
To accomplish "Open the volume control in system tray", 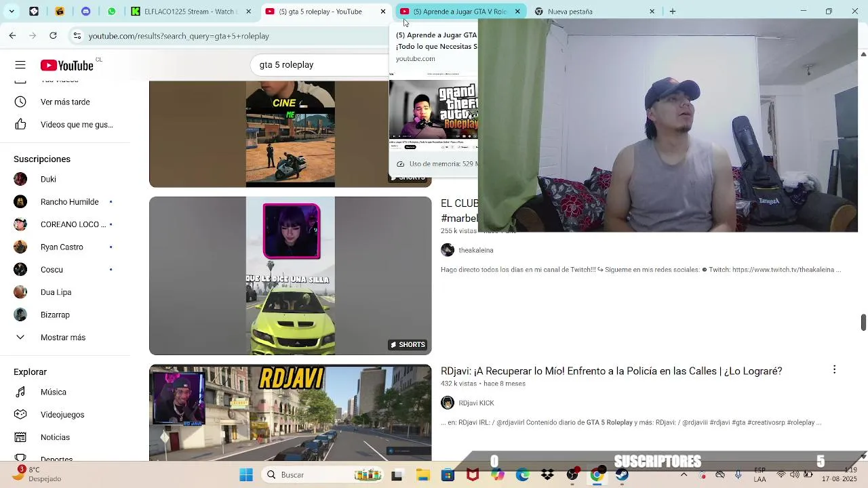I will coord(795,474).
